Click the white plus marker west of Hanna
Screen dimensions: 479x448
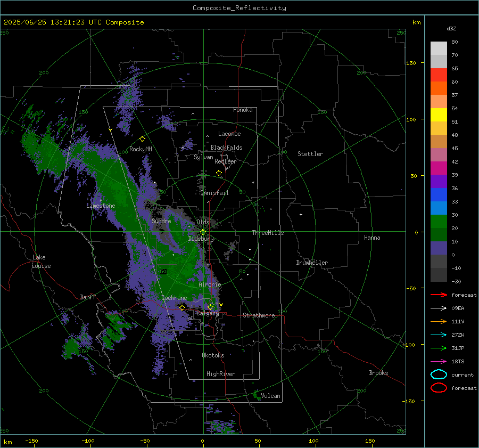(x=301, y=214)
